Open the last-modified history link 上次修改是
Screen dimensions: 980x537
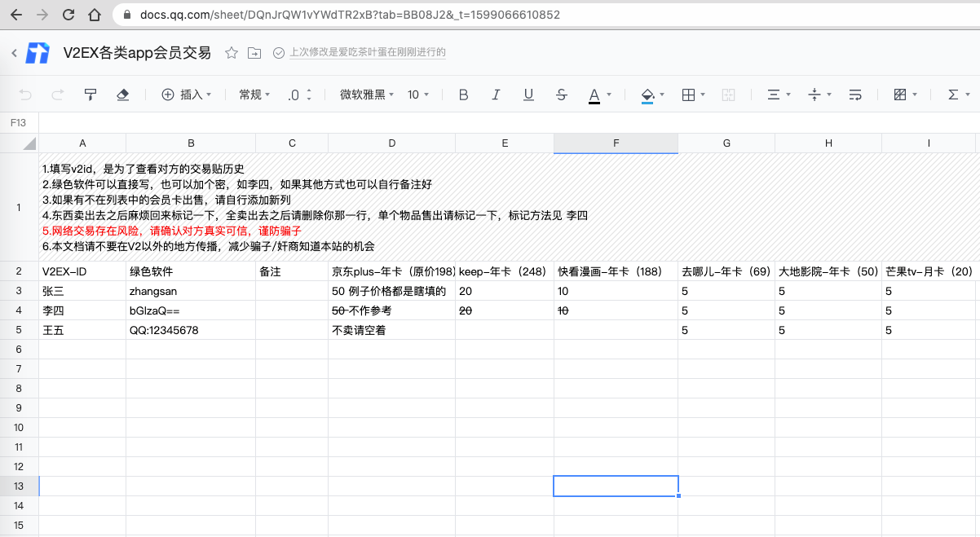point(368,53)
